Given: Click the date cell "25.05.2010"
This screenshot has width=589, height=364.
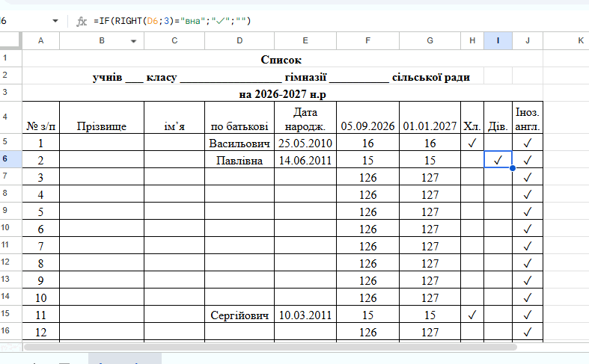Looking at the screenshot, I should pos(305,143).
